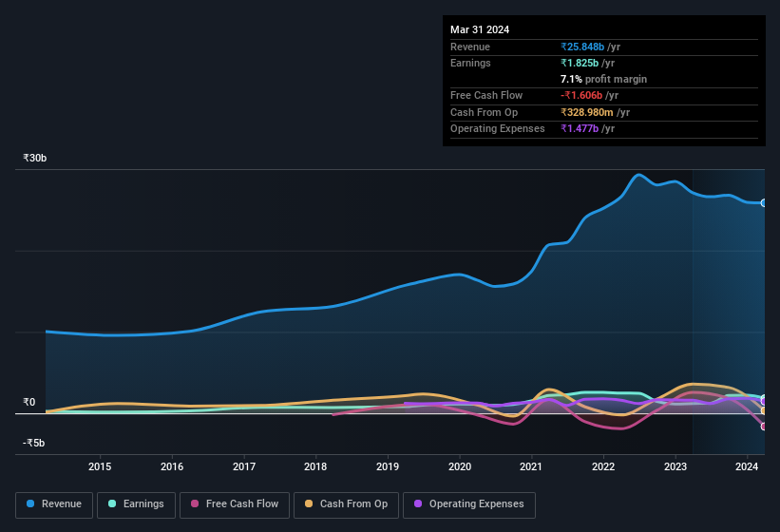
Task: Click the 2022 x-axis label
Action: point(603,466)
